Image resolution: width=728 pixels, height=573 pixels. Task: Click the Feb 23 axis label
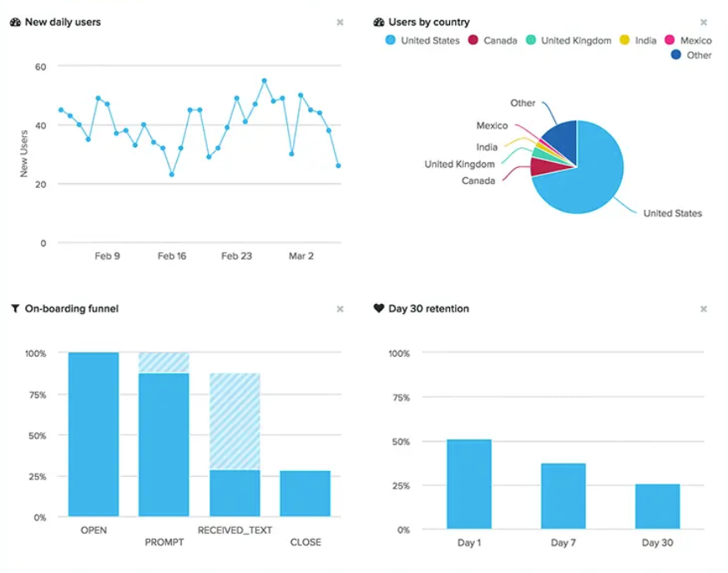tap(236, 256)
